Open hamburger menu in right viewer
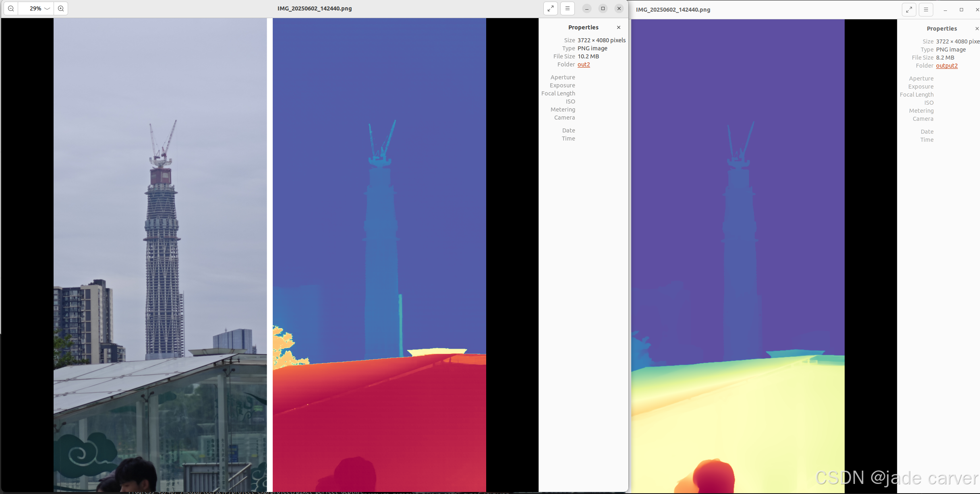Image resolution: width=980 pixels, height=494 pixels. pyautogui.click(x=926, y=10)
